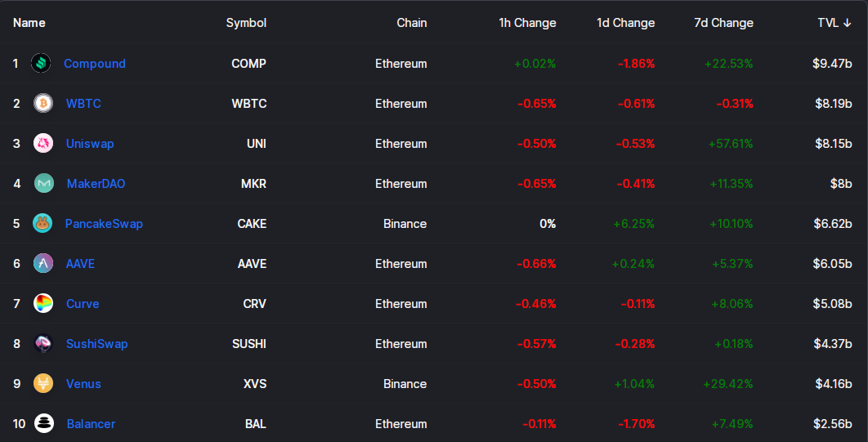Open the Balancer protocol link

(x=91, y=424)
